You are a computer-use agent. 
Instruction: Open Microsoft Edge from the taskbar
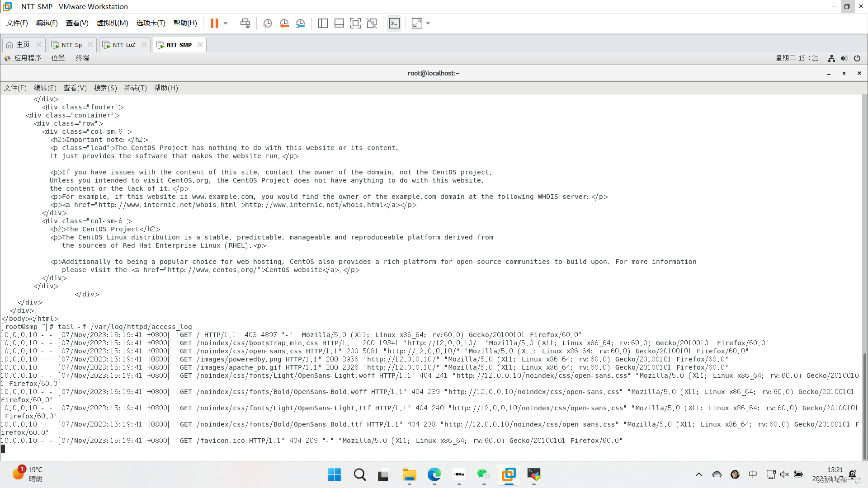(x=434, y=474)
